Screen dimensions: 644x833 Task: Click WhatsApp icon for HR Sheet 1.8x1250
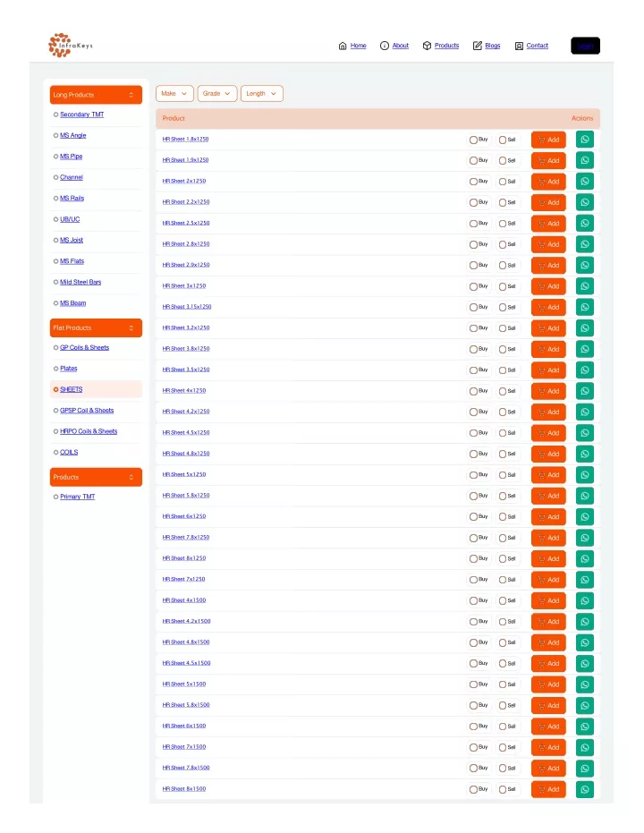585,140
